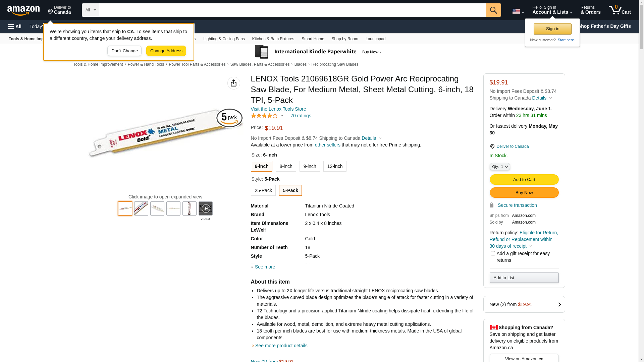Play the product video thumbnail

click(205, 208)
